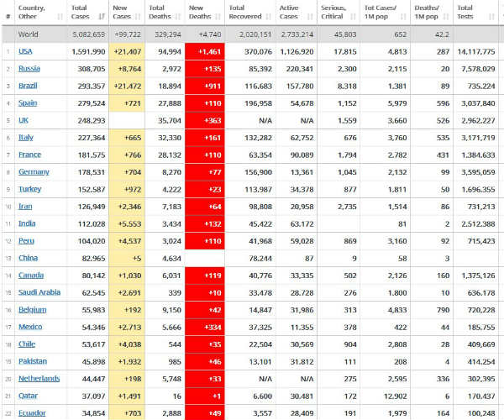Select Brazil new cases +21,472 cell
Image resolution: width=504 pixels, height=420 pixels.
127,87
